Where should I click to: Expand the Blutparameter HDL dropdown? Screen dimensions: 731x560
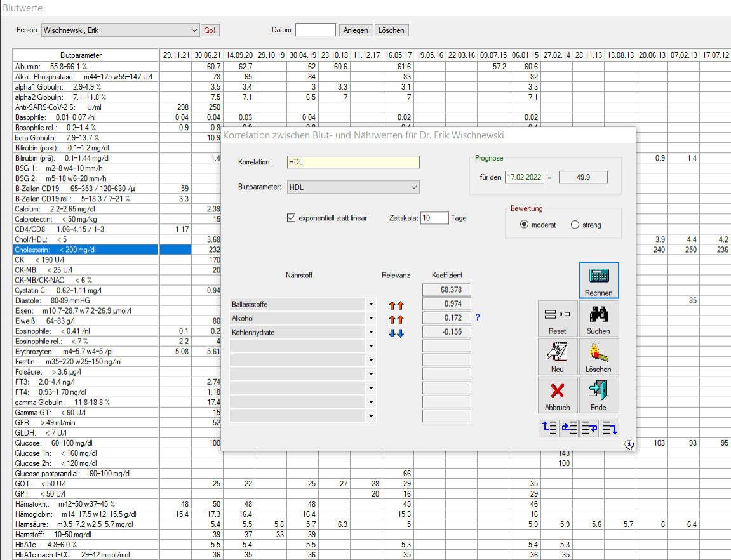[x=414, y=187]
